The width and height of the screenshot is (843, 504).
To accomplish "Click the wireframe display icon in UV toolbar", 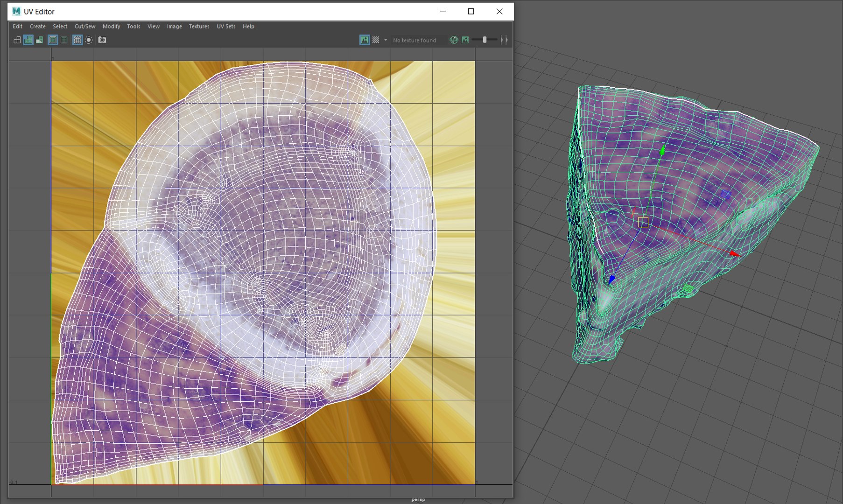I will click(17, 40).
